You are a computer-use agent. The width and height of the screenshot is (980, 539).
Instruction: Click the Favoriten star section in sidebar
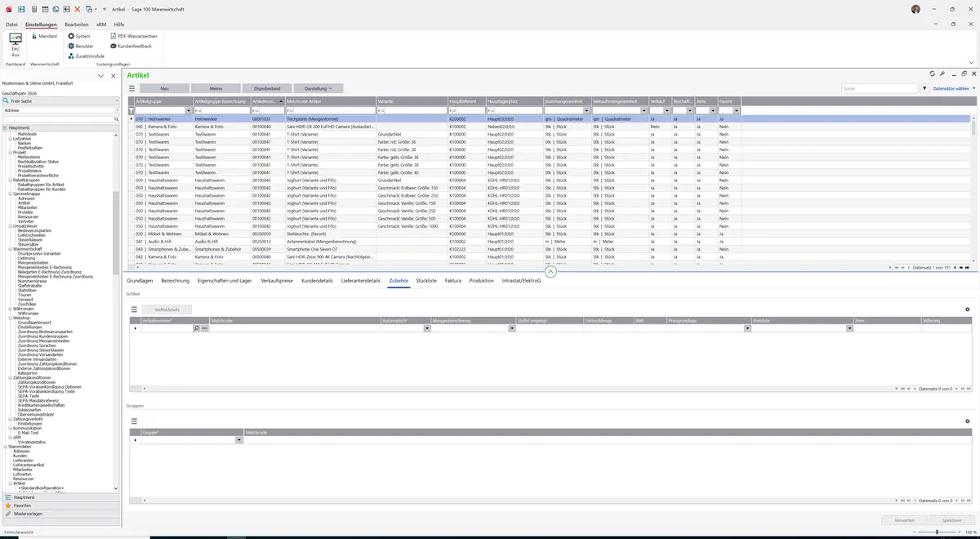pyautogui.click(x=60, y=506)
